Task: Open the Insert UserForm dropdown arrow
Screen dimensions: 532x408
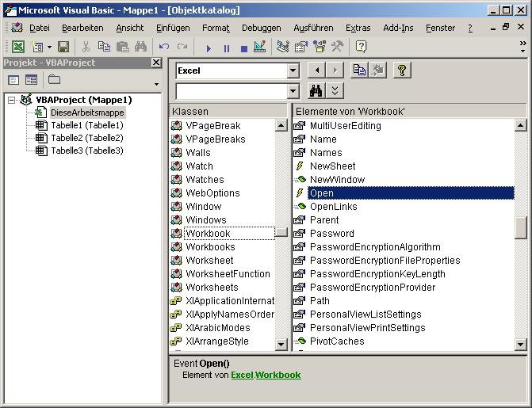Action: tap(49, 47)
